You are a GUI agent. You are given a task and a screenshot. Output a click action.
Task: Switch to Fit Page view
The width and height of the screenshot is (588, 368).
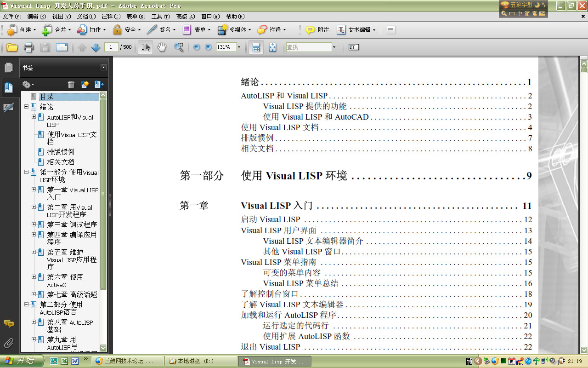(272, 47)
